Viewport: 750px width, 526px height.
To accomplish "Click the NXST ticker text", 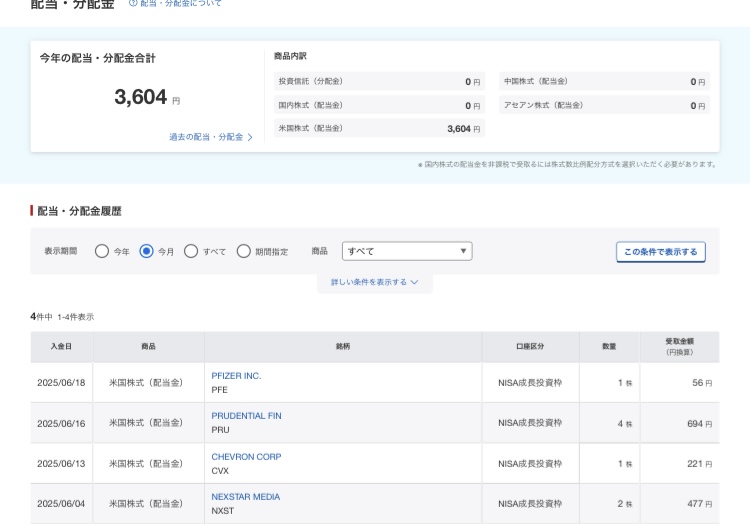I will click(x=223, y=511).
